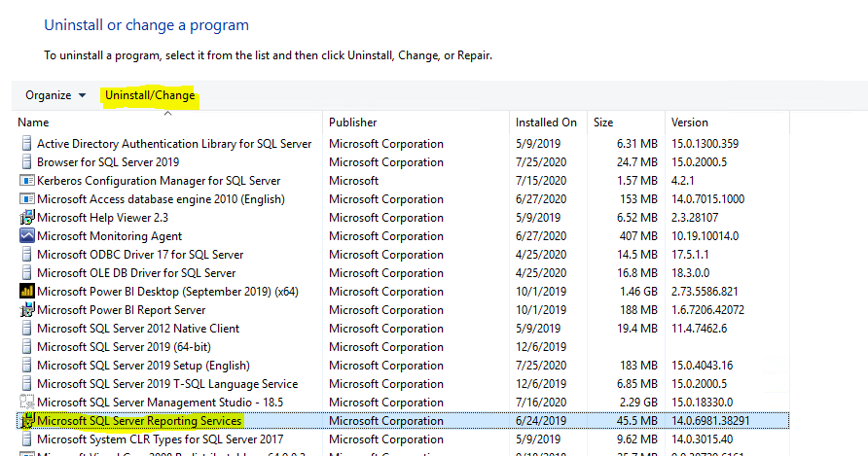Click the SQL Server 2019 T-SQL Language Service icon
Viewport: 868px width, 456px height.
(x=26, y=383)
